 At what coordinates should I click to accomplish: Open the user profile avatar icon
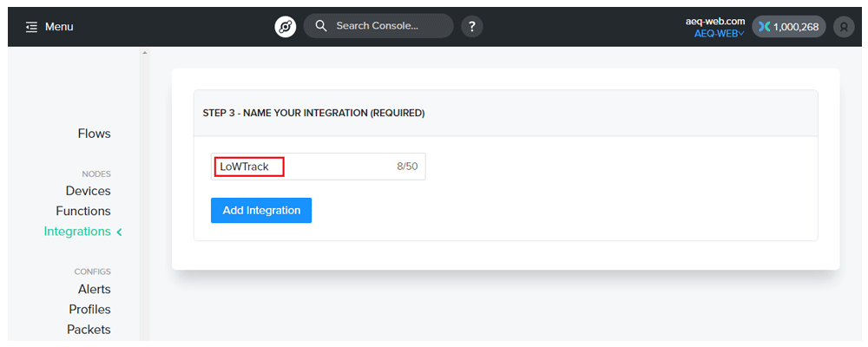coord(844,27)
